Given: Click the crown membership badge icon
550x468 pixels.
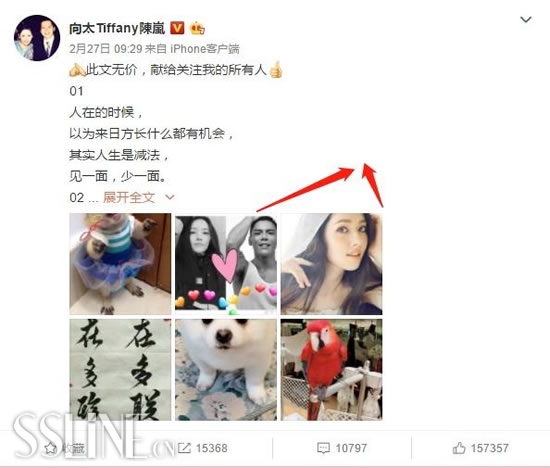Looking at the screenshot, I should [x=197, y=28].
